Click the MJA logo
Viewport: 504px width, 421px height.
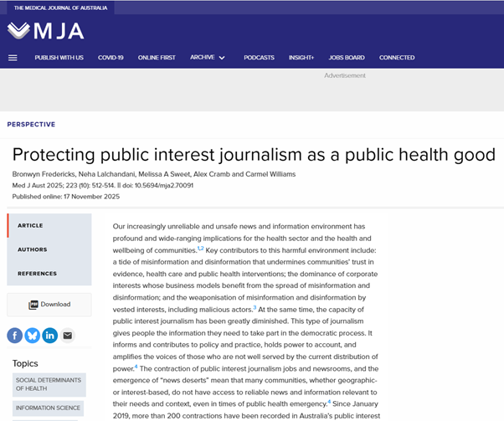coord(46,31)
